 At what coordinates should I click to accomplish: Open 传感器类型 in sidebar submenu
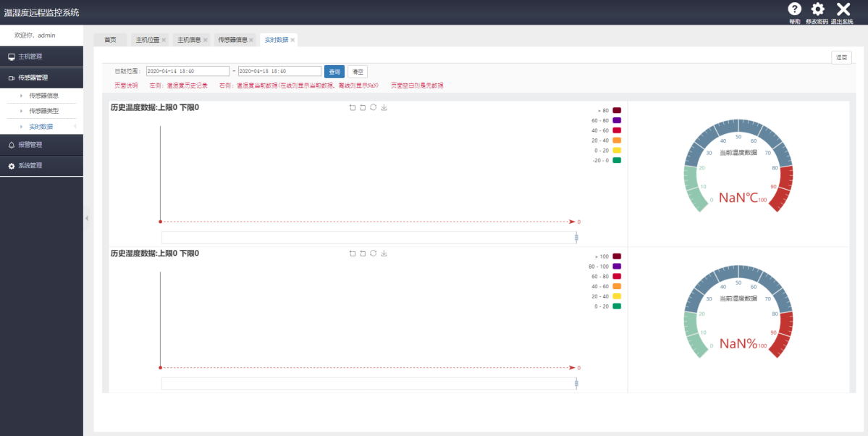(43, 111)
